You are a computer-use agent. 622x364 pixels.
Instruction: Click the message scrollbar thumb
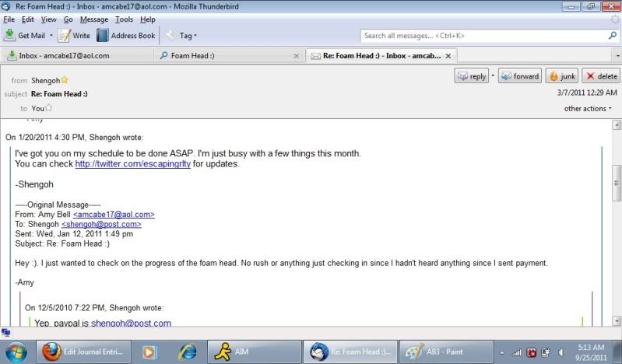point(617,183)
